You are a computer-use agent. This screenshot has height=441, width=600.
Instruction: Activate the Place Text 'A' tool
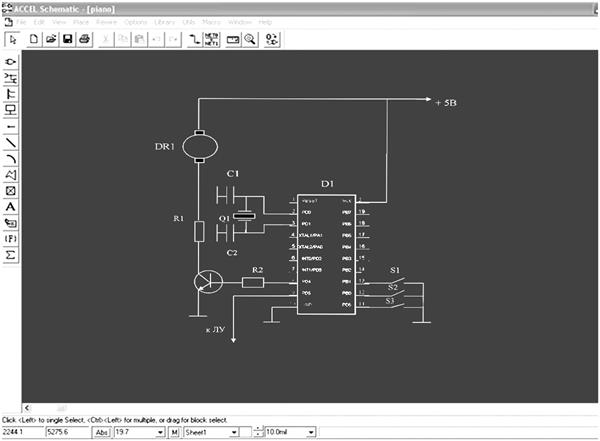(x=11, y=207)
